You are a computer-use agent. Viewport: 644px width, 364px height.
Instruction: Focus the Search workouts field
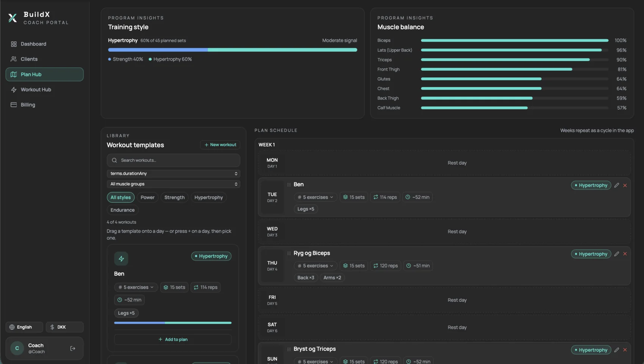[173, 160]
